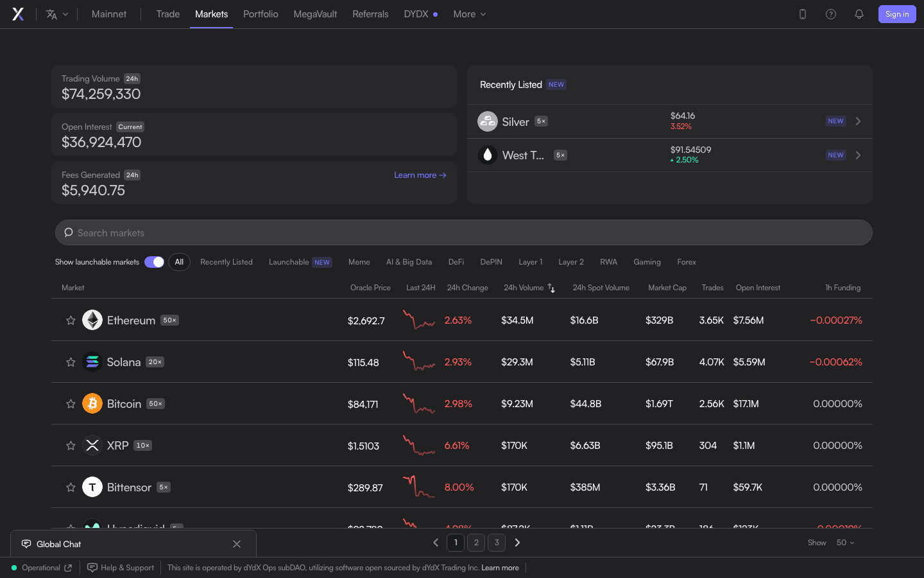The height and width of the screenshot is (578, 924).
Task: Click the Sign in button
Action: point(897,14)
